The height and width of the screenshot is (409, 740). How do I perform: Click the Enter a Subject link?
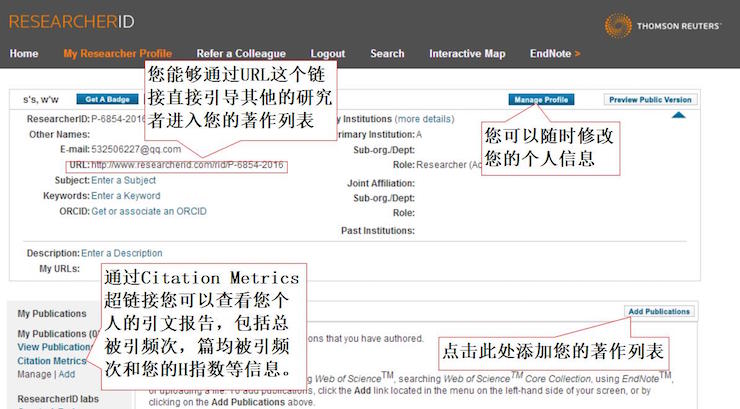124,180
